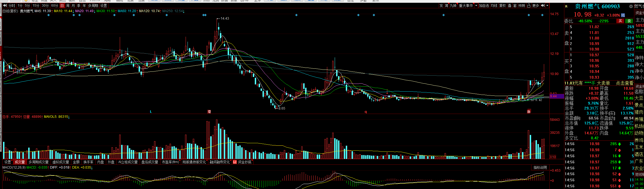Image resolution: width=644 pixels, height=189 pixels.
Task: Select the 市盈率(ttm) tab
Action: (171, 162)
